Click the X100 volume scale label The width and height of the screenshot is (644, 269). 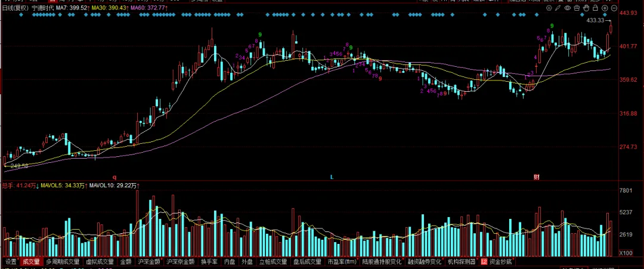[626, 252]
